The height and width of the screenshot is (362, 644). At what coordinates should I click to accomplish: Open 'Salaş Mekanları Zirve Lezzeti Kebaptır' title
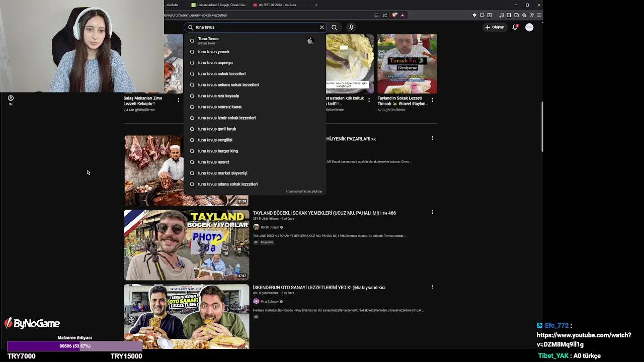(143, 101)
